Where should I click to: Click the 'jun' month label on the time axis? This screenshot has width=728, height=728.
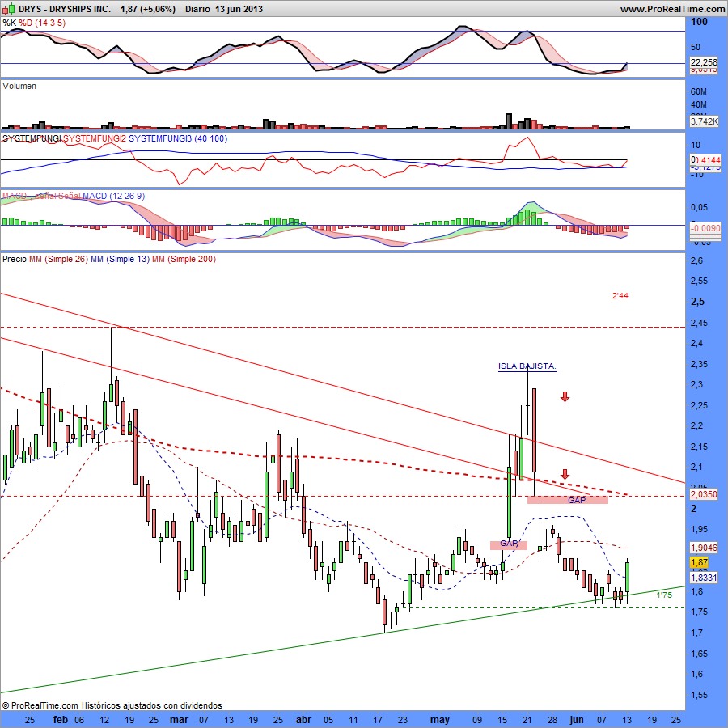click(576, 720)
